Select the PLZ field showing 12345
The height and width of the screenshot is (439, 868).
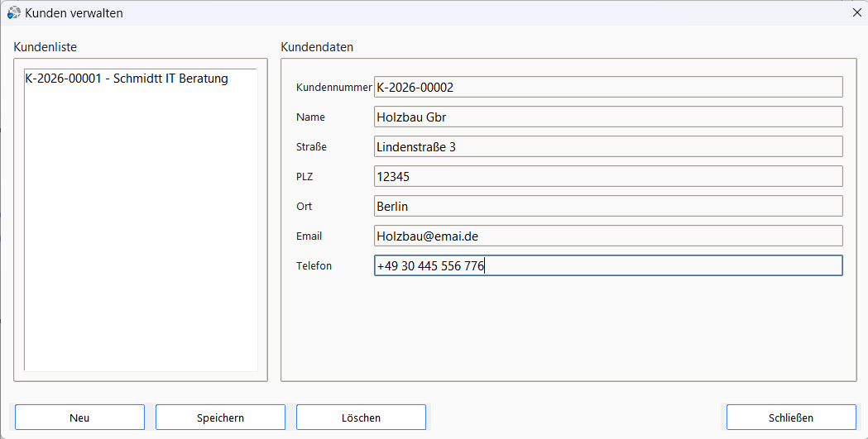pyautogui.click(x=608, y=176)
